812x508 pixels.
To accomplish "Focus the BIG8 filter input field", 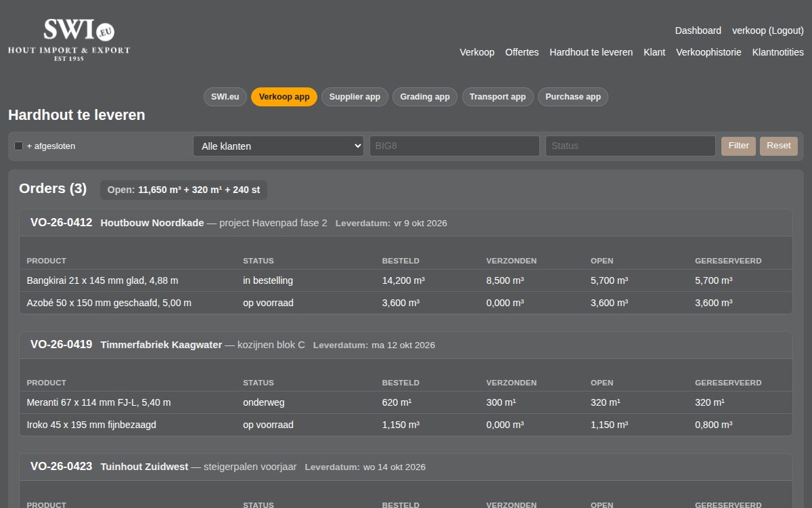I will [455, 146].
